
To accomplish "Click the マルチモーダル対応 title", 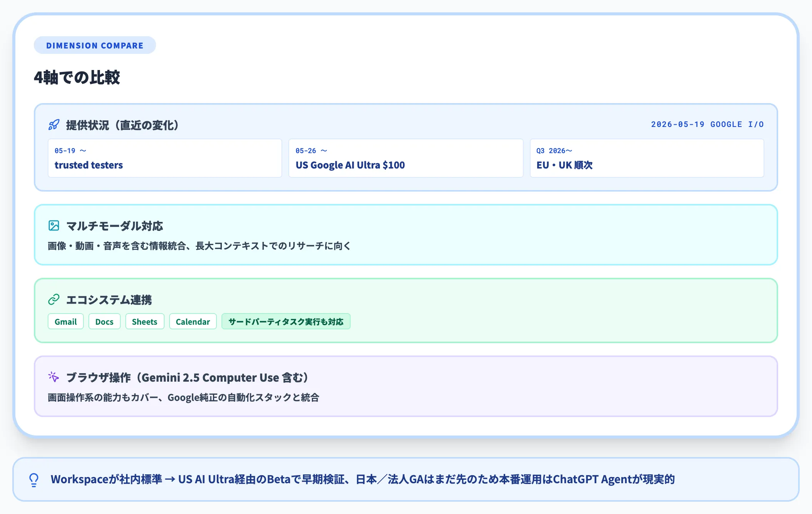I will [x=115, y=226].
